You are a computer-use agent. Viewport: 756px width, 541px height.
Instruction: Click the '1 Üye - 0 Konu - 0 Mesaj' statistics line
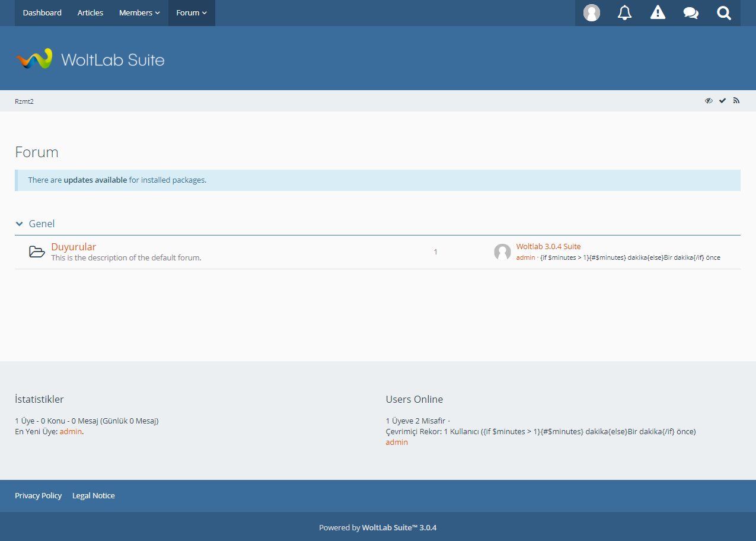87,421
